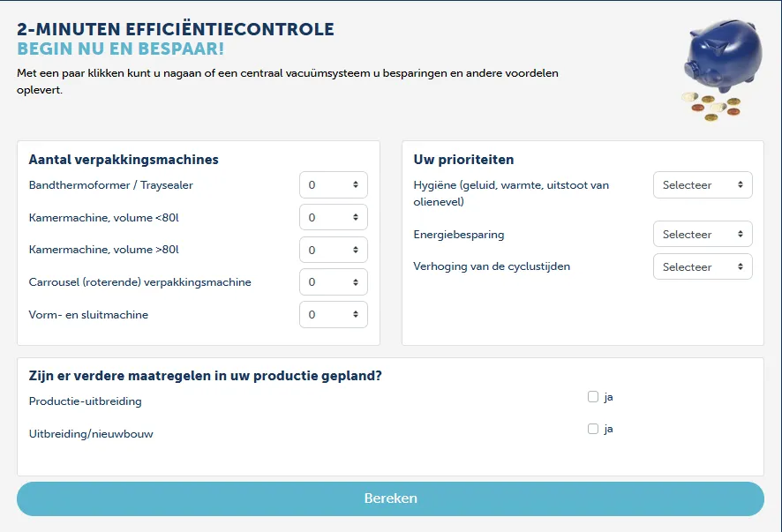The height and width of the screenshot is (532, 782).
Task: Open Carrousel verpakkingsmachine quantity dropdown
Action: (333, 282)
